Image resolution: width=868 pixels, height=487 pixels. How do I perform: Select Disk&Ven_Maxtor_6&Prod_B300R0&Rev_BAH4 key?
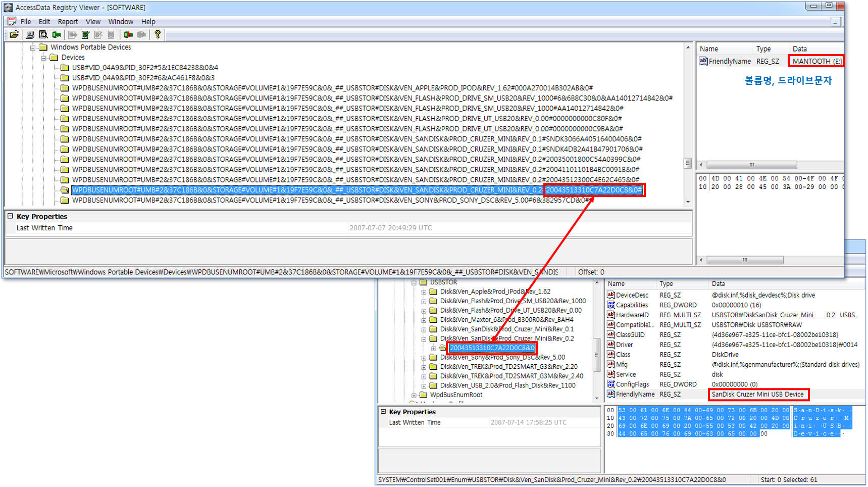(506, 319)
